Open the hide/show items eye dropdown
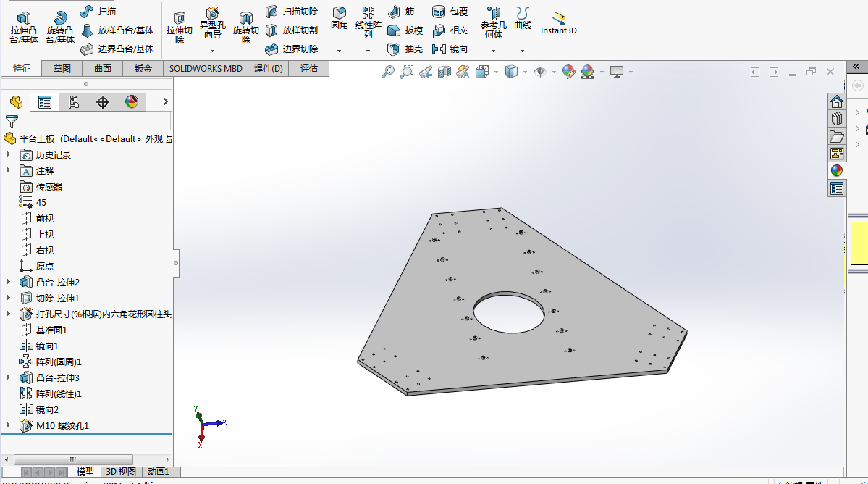 (x=553, y=72)
